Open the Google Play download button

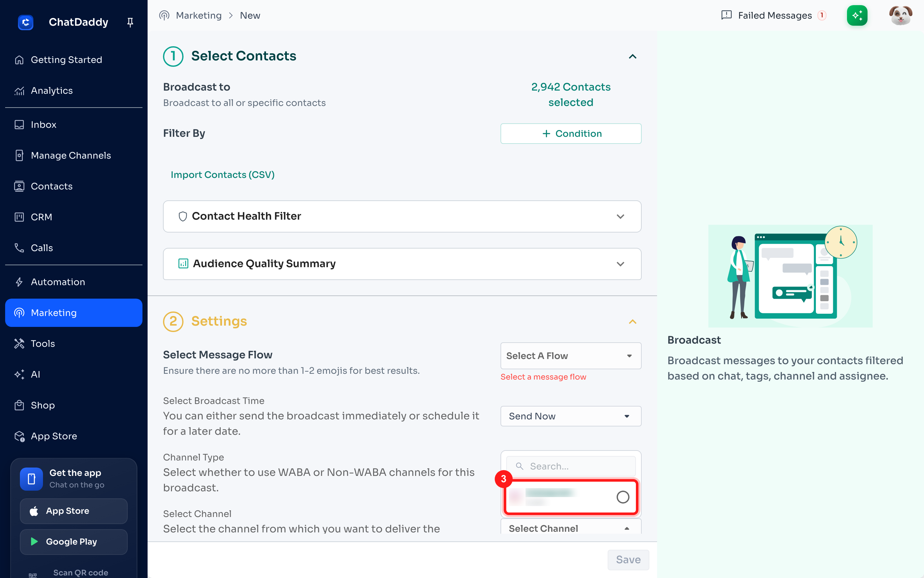74,542
